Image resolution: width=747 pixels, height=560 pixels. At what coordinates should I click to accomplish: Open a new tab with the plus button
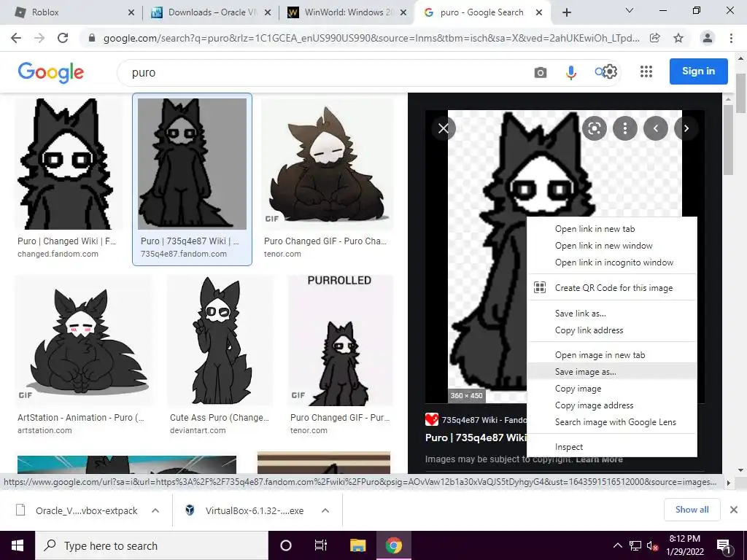pos(566,12)
